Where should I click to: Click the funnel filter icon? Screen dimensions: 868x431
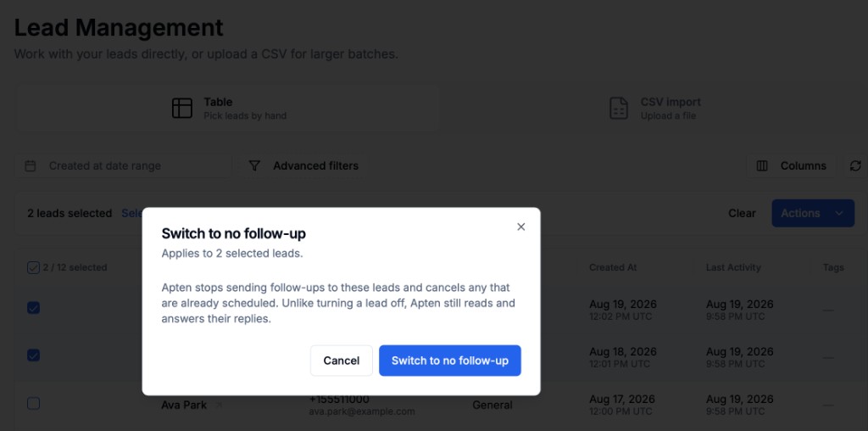254,165
